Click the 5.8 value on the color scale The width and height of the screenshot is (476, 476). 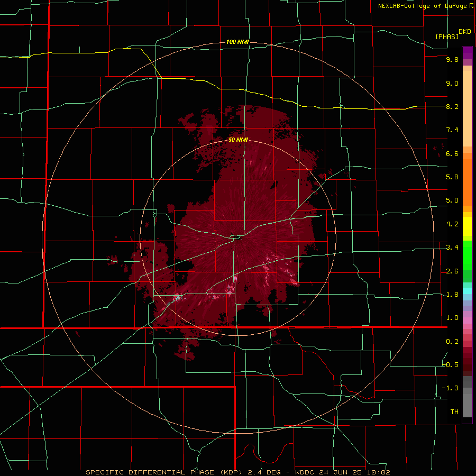452,177
